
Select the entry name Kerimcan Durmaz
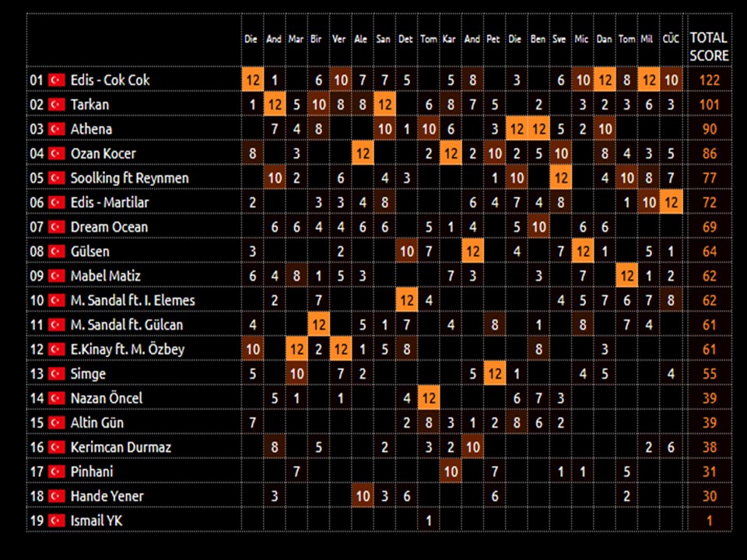pos(121,446)
